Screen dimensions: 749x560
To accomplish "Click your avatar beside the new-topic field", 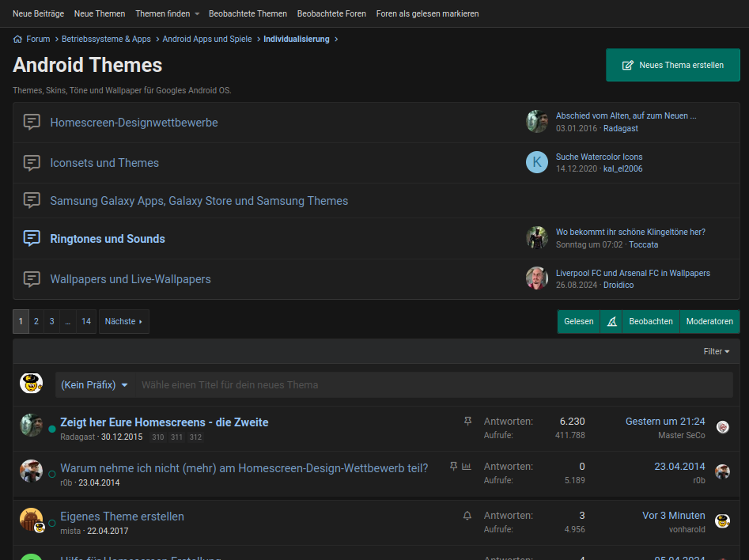I will click(x=31, y=383).
